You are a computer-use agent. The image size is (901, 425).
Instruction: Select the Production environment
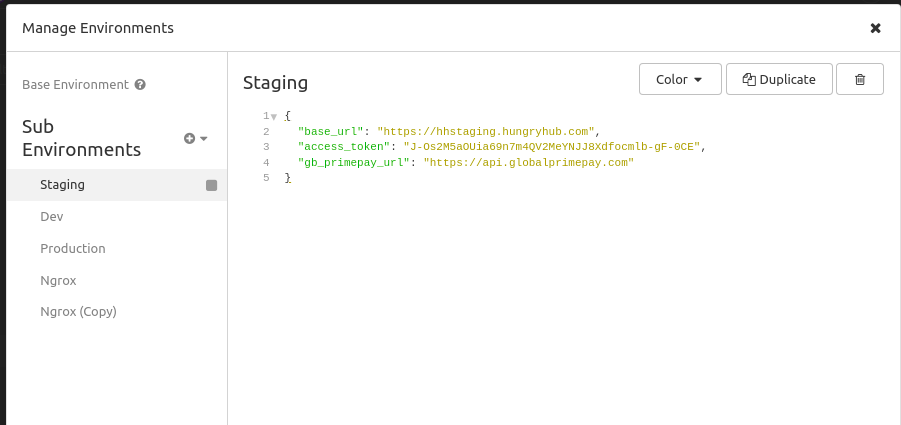click(x=72, y=248)
